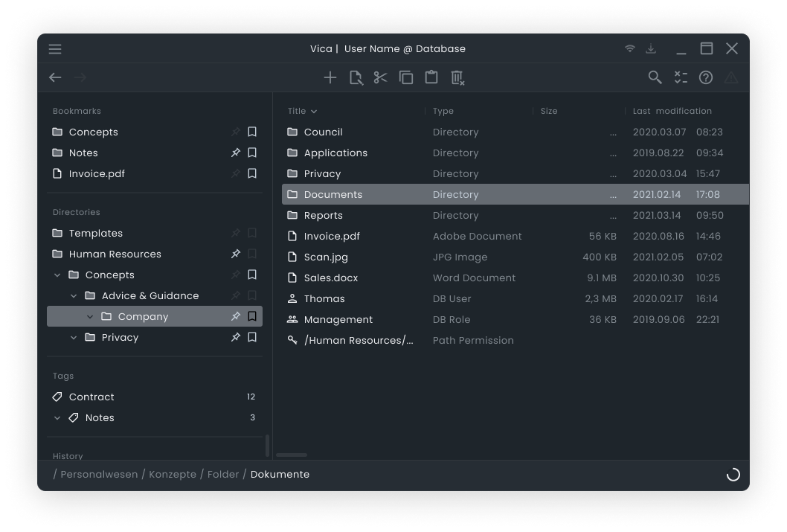This screenshot has width=787, height=532.
Task: Expand the Notes tag chevron
Action: coord(57,418)
